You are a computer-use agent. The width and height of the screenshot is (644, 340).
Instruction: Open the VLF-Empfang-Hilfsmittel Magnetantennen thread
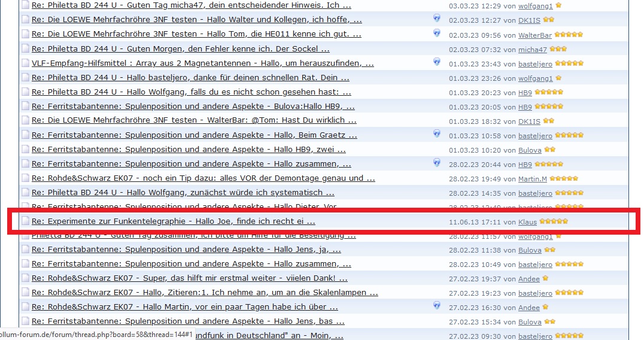click(x=203, y=63)
